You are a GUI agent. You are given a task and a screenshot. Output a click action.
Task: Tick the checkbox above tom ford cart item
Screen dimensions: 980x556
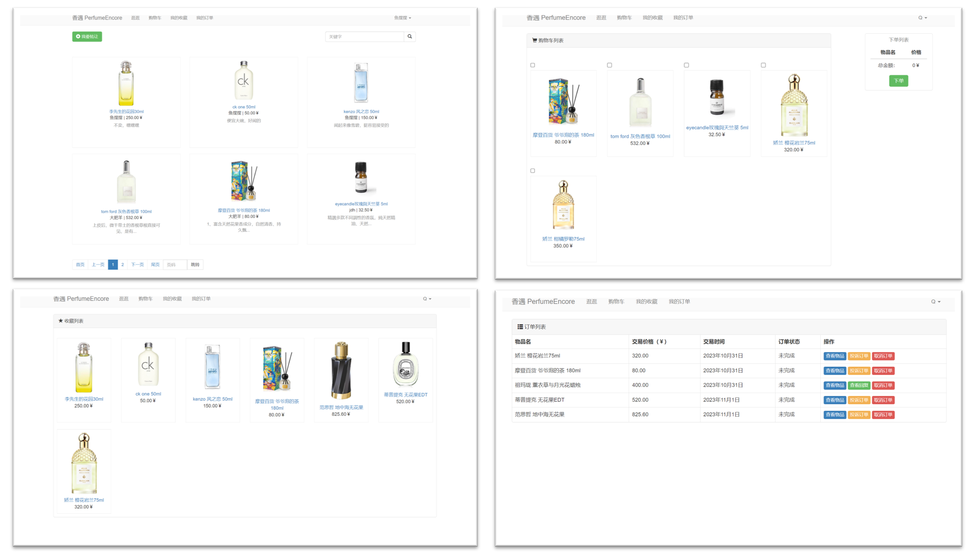pyautogui.click(x=609, y=65)
